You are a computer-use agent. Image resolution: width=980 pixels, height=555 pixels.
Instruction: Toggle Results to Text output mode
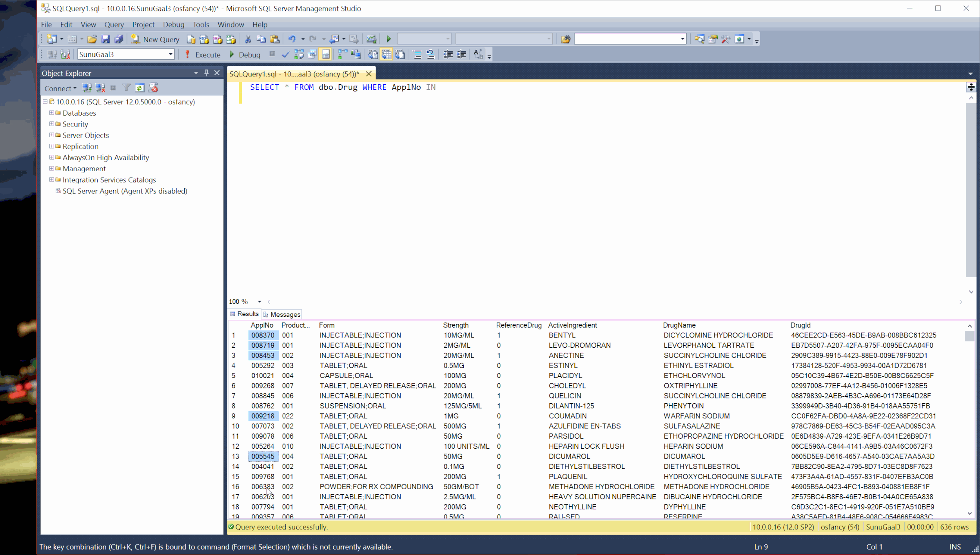(x=373, y=55)
